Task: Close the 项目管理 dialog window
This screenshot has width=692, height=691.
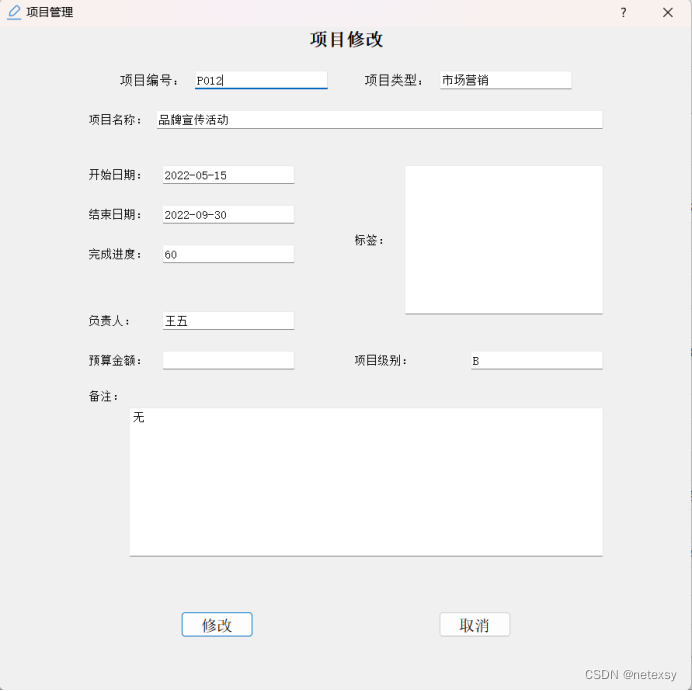Action: coord(668,12)
